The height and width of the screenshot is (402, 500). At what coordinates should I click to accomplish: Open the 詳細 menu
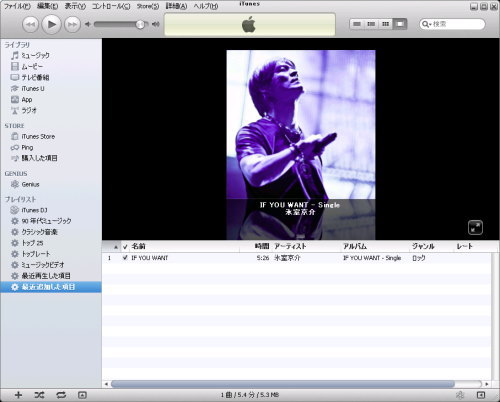(176, 6)
